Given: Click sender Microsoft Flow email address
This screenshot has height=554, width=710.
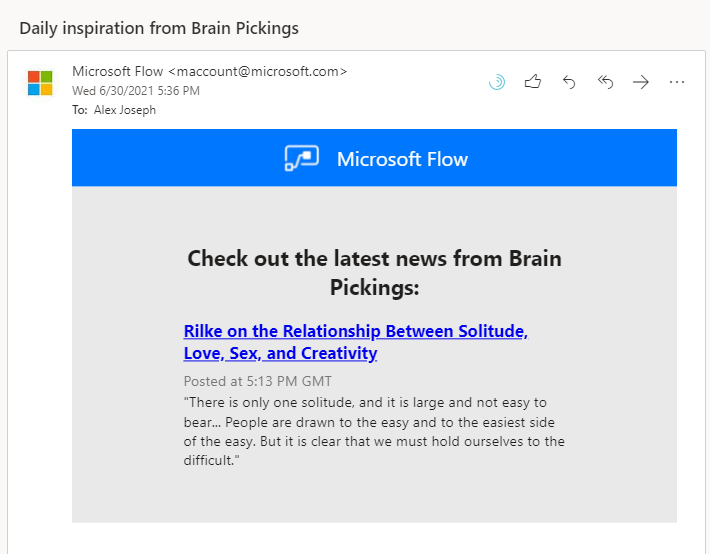Looking at the screenshot, I should pos(210,71).
